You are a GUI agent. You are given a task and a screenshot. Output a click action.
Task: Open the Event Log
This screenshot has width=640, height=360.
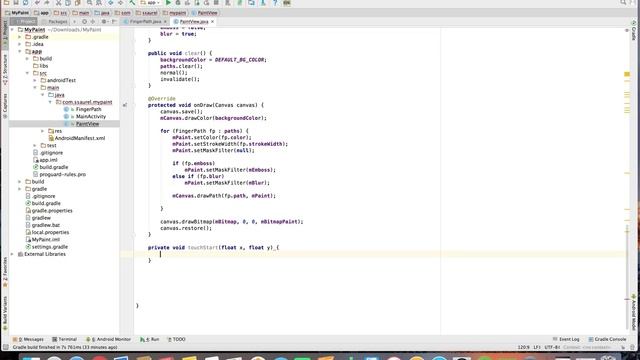(x=566, y=339)
